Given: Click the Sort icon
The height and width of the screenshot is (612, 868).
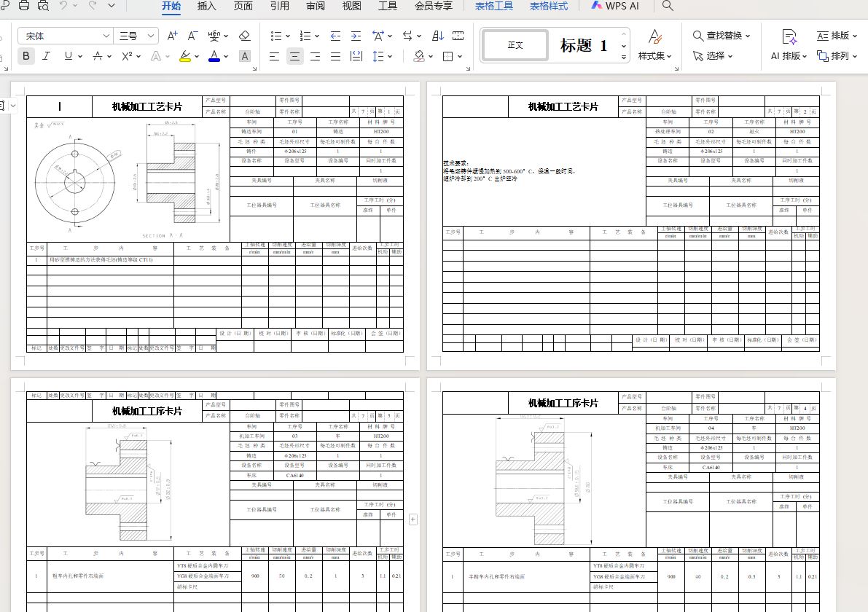Looking at the screenshot, I should click(437, 36).
